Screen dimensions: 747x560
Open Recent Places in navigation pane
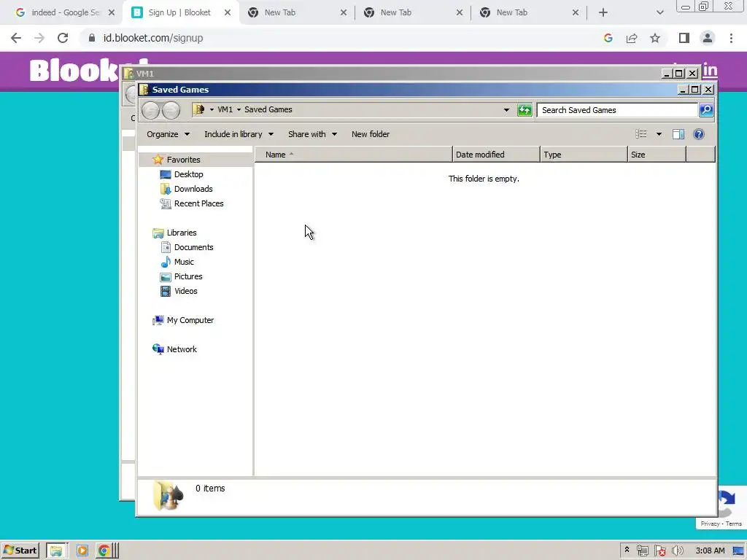point(198,204)
